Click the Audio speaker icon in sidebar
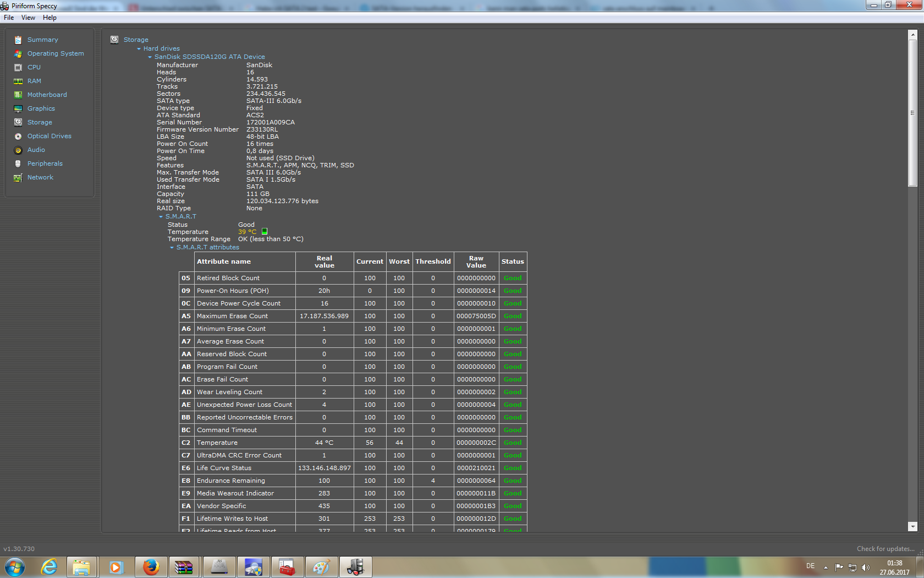The height and width of the screenshot is (578, 924). click(18, 150)
